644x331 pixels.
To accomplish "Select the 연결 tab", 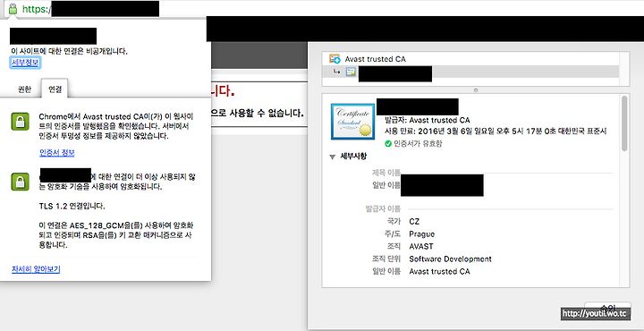I will tap(55, 89).
